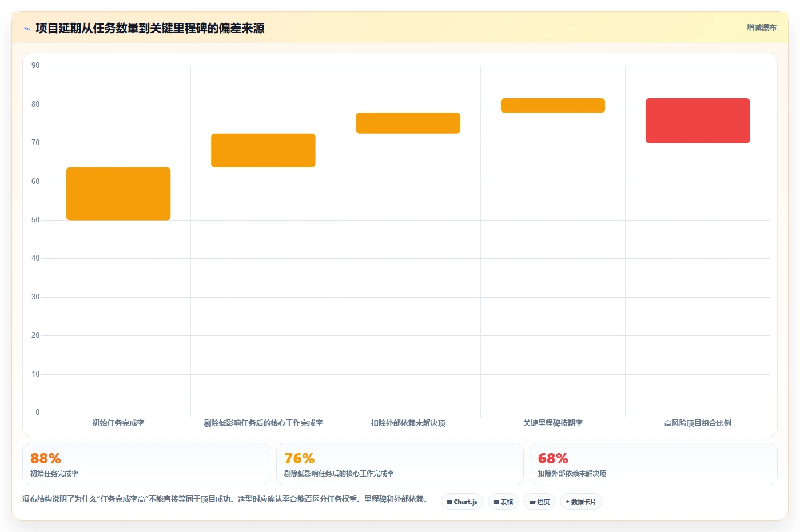Click the 76% figure

pos(300,458)
